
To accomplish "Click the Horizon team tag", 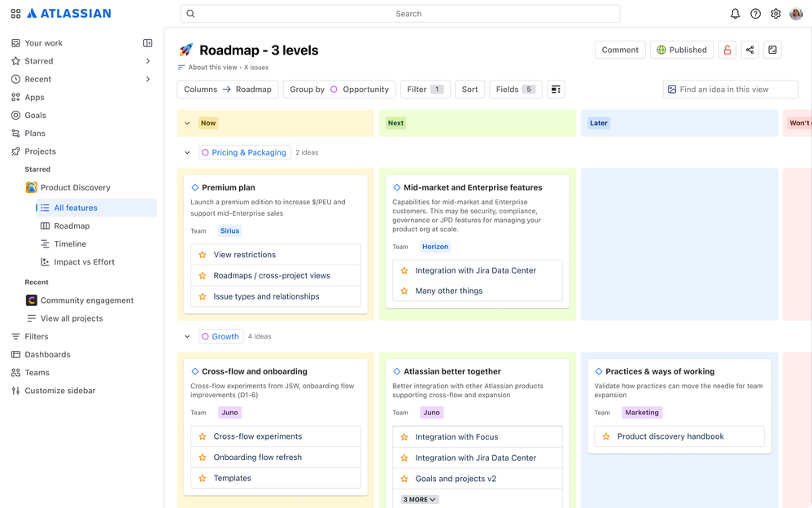I will pos(435,247).
